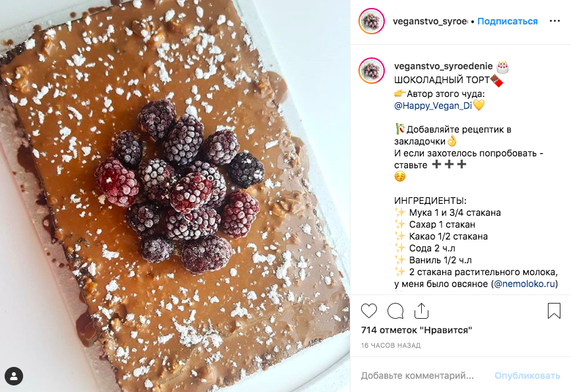Share the post using the share arrow icon
Image resolution: width=571 pixels, height=392 pixels.
(421, 311)
